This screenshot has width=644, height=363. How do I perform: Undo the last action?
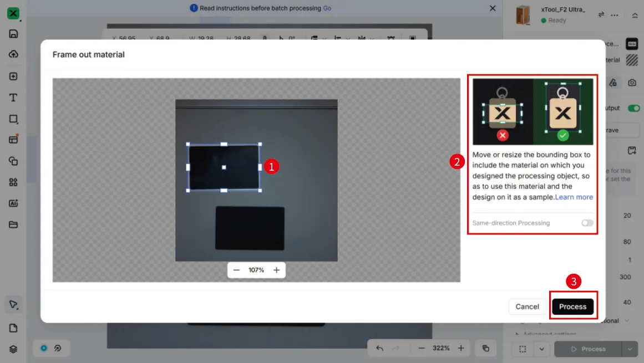(x=379, y=348)
